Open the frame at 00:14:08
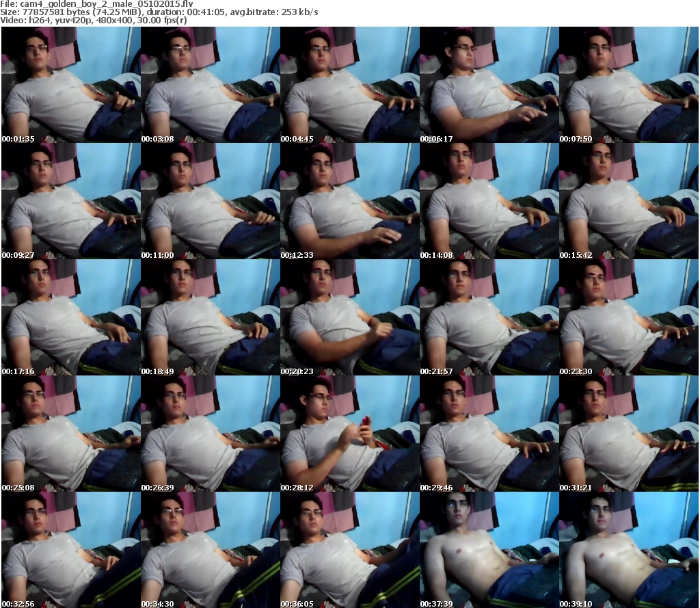This screenshot has height=608, width=700. pyautogui.click(x=489, y=201)
